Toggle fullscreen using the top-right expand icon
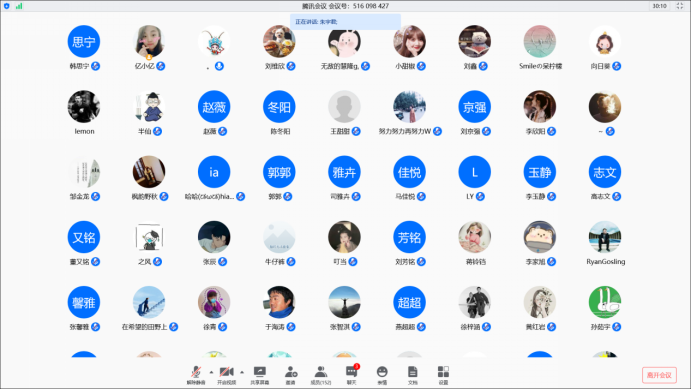 coord(680,6)
